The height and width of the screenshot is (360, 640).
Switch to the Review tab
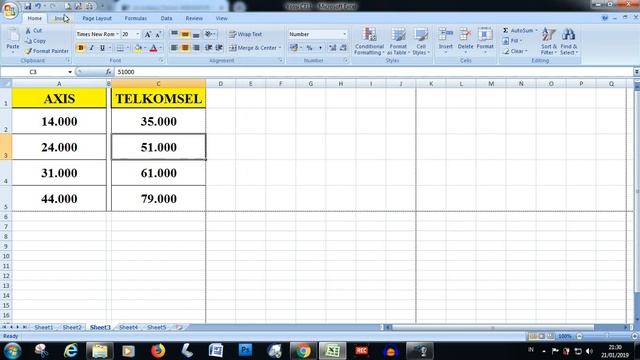[194, 18]
